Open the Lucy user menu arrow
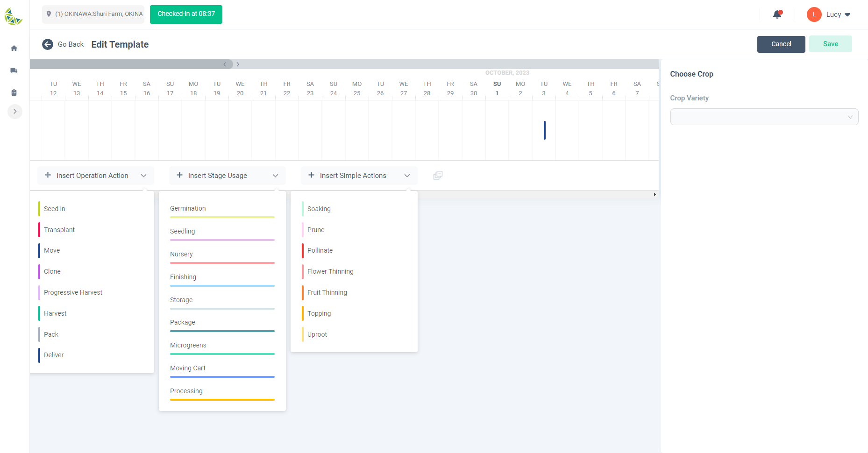Screen dimensions: 868x453 [x=847, y=14]
